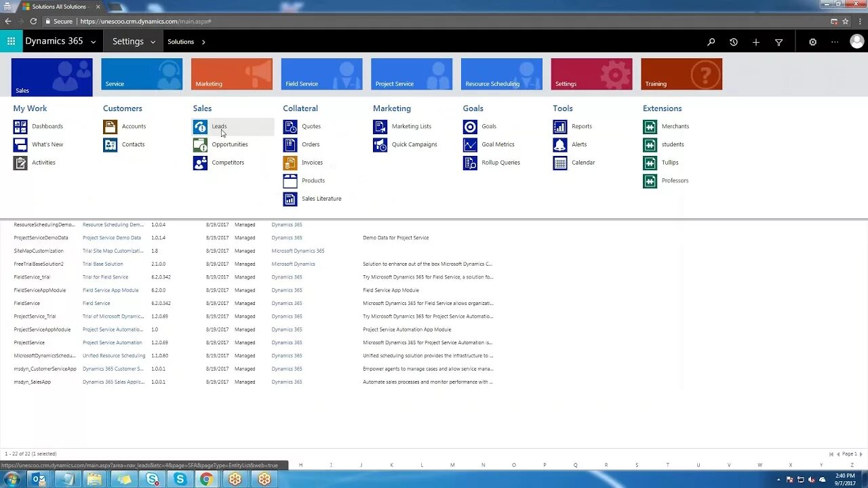Jump to letter M in the alphabet filter
Image resolution: width=868 pixels, height=488 pixels.
(452, 465)
